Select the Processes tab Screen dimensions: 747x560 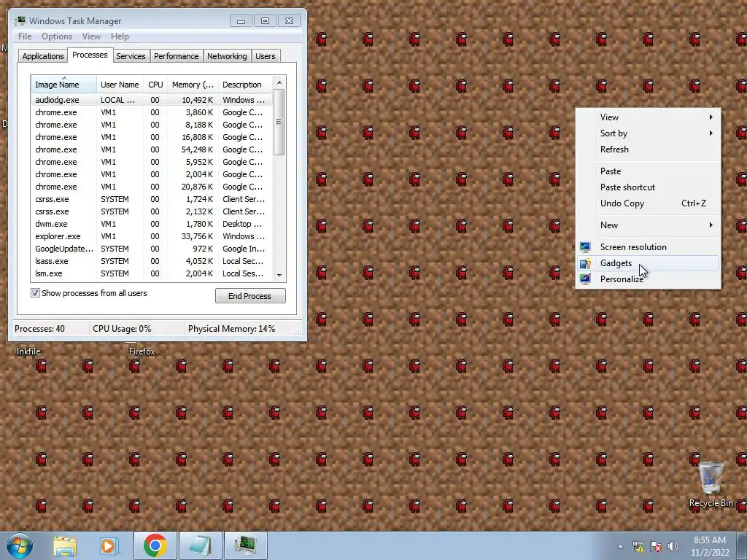90,55
